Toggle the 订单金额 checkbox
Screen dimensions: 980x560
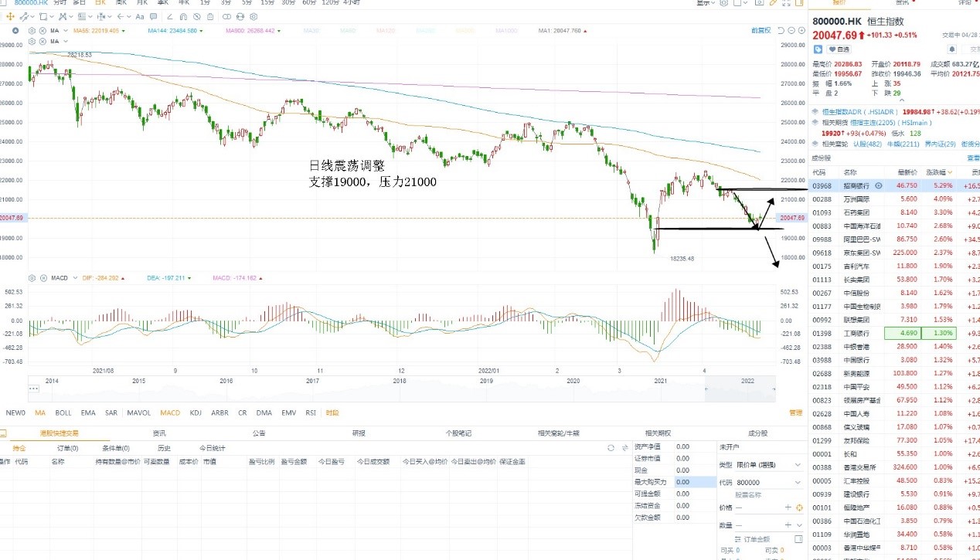click(x=798, y=539)
